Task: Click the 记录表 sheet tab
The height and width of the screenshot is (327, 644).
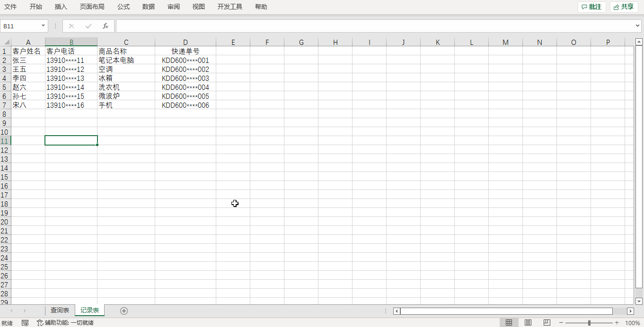Action: (89, 310)
